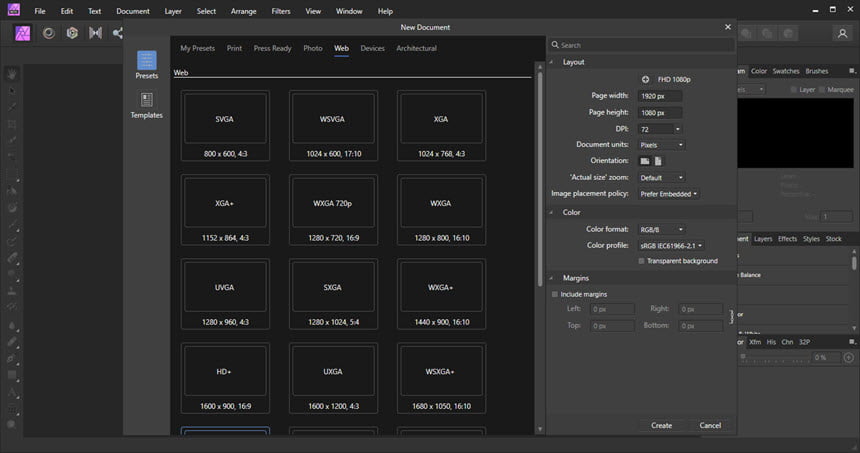Open panel options menu beside Brushes tab

852,71
